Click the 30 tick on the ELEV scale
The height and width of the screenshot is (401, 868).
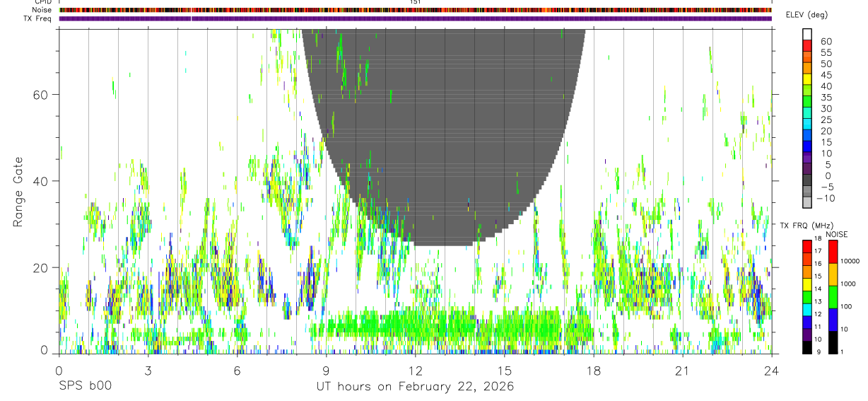(x=826, y=109)
